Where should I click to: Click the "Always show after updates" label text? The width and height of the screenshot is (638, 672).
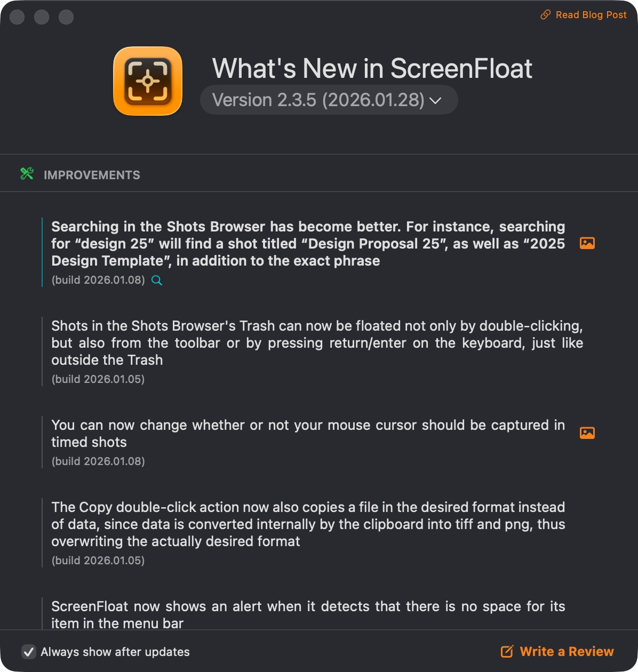tap(115, 652)
